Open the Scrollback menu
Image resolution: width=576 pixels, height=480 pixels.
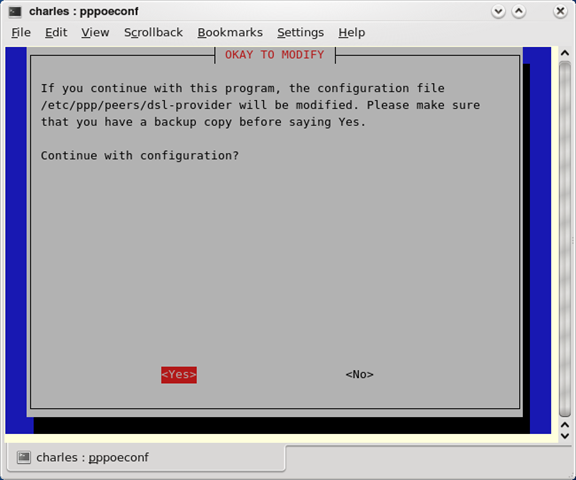click(x=153, y=32)
